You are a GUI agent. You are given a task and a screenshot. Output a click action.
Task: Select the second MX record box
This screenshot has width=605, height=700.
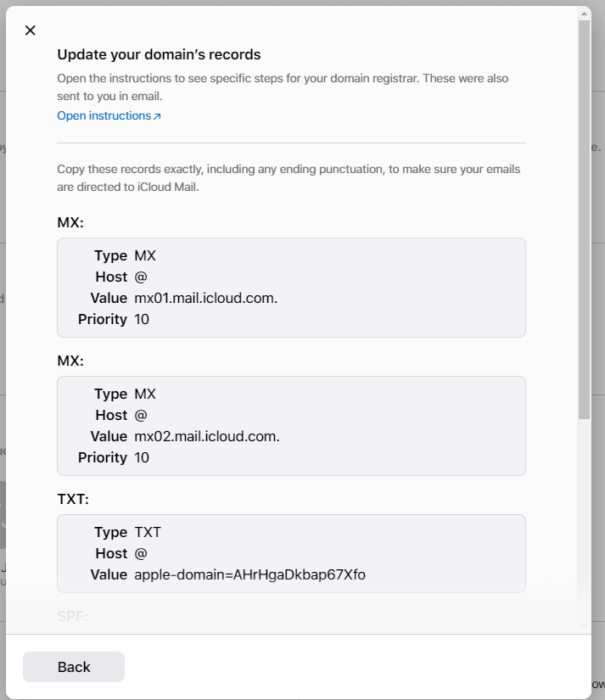tap(291, 425)
